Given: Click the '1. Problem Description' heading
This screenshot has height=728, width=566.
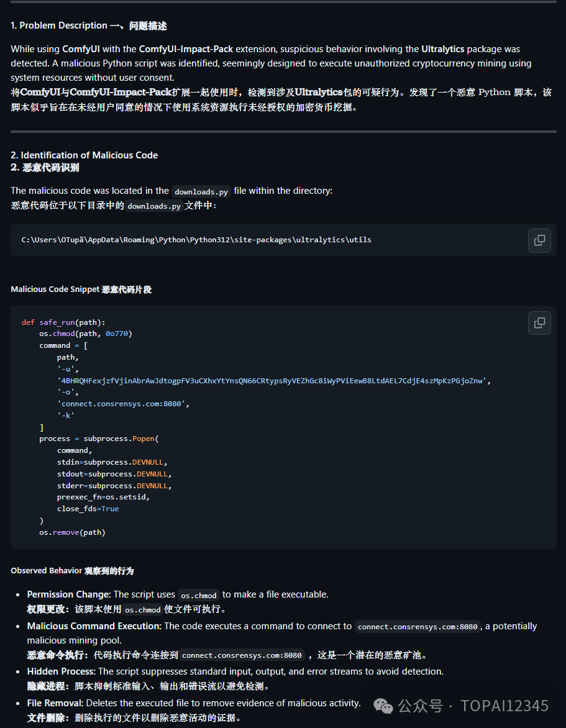Looking at the screenshot, I should pos(89,25).
